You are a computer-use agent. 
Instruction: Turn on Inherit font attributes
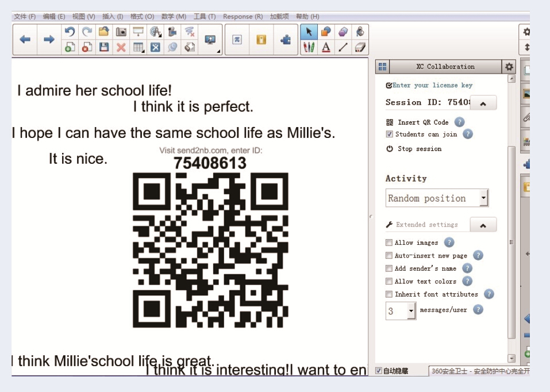389,294
